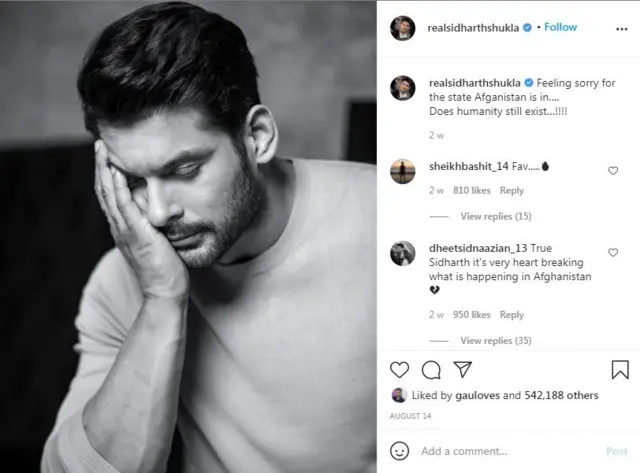Save the post with the bookmark icon

pyautogui.click(x=620, y=369)
